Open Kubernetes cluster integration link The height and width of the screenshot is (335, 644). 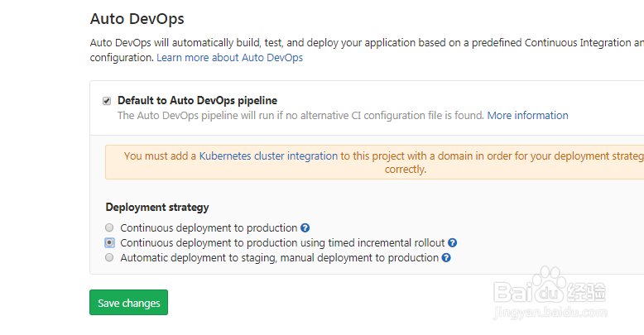pyautogui.click(x=268, y=156)
